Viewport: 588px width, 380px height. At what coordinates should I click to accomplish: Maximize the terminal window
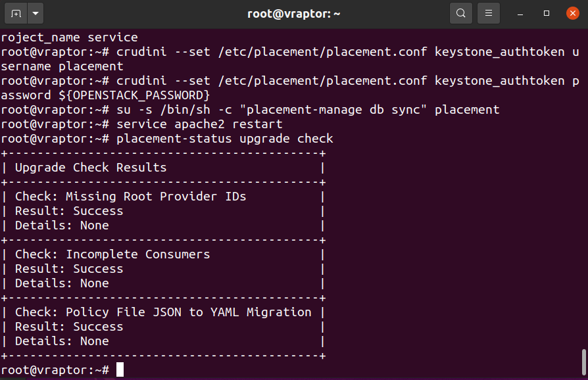click(x=547, y=14)
